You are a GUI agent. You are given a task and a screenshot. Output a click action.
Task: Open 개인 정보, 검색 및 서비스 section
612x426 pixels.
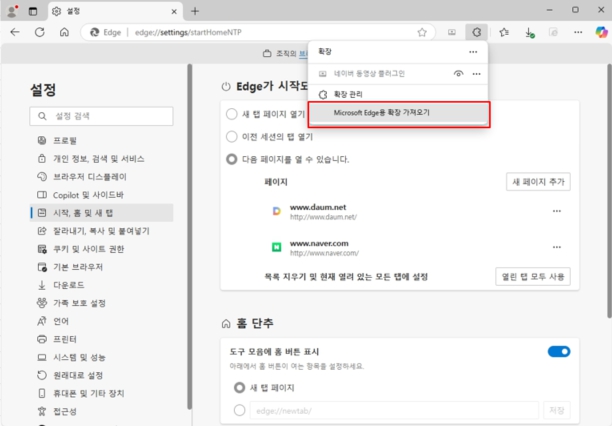click(101, 159)
